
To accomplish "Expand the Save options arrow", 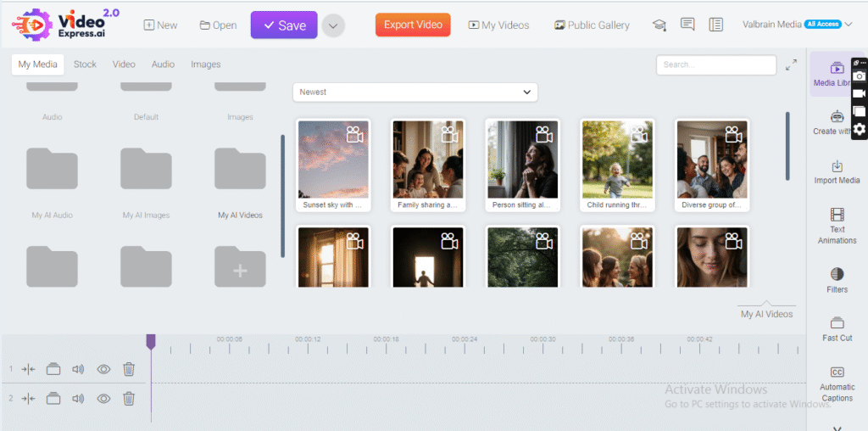I will pos(332,25).
